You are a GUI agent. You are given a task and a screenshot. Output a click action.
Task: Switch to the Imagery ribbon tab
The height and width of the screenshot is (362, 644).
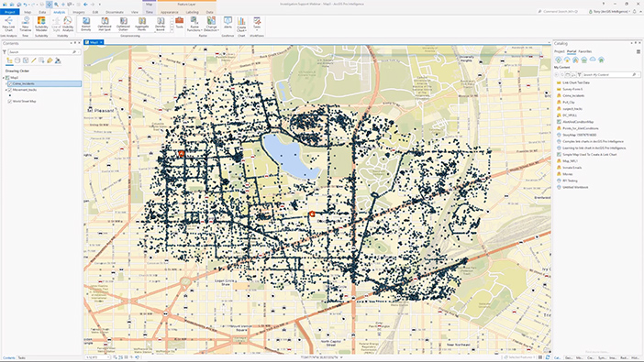pyautogui.click(x=79, y=12)
